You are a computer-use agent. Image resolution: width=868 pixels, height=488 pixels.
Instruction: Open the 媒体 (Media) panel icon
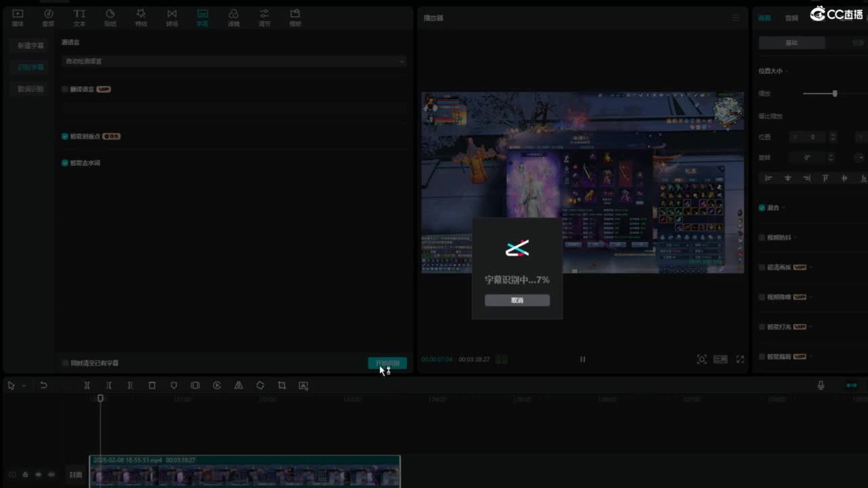click(18, 18)
